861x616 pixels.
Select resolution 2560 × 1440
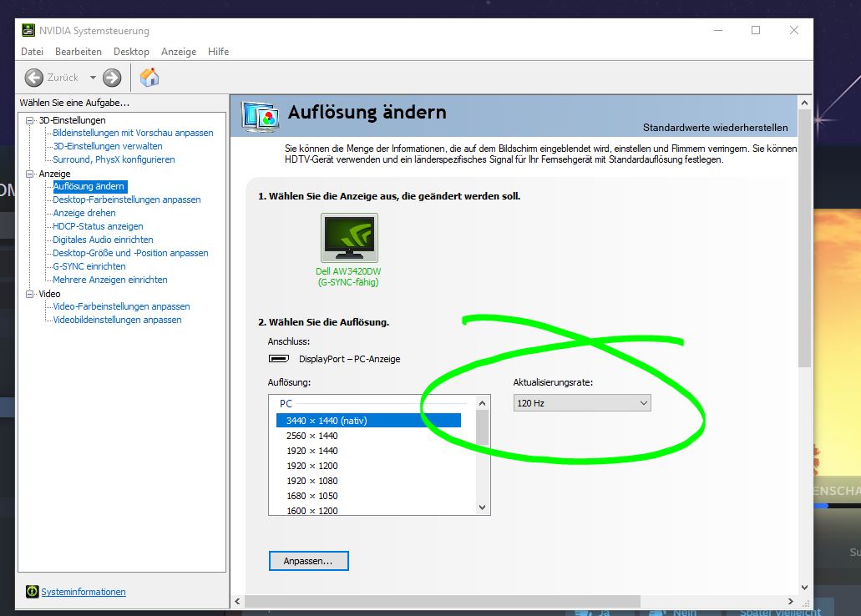[x=311, y=436]
